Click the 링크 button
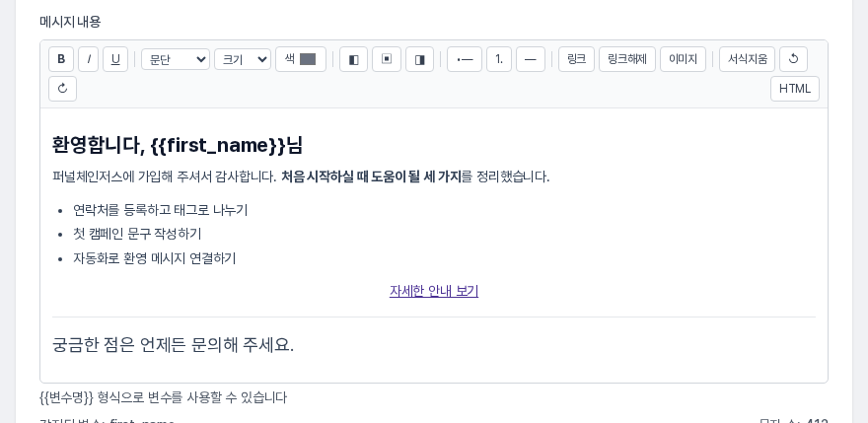Screen dimensions: 868x423 click(x=576, y=59)
